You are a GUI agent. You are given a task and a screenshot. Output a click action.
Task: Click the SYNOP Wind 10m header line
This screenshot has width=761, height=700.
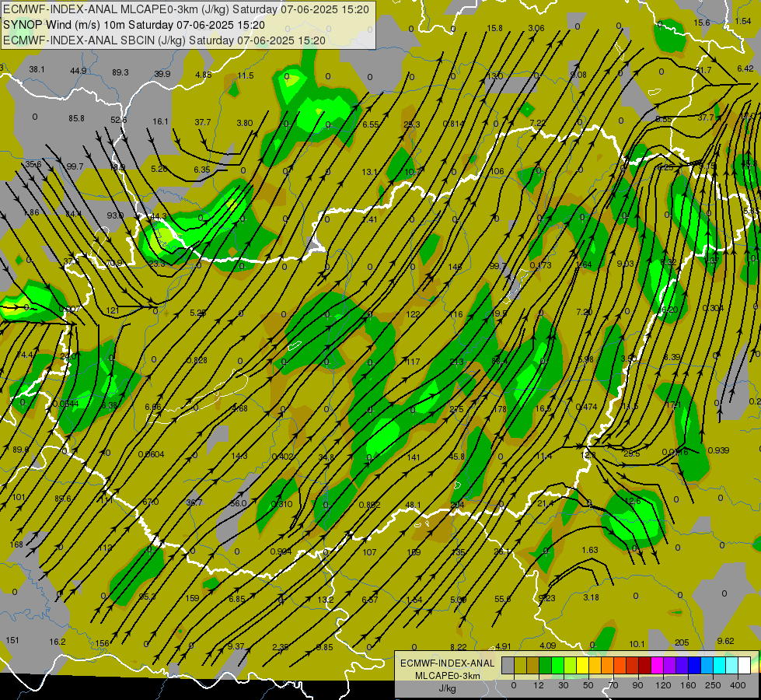coord(134,25)
